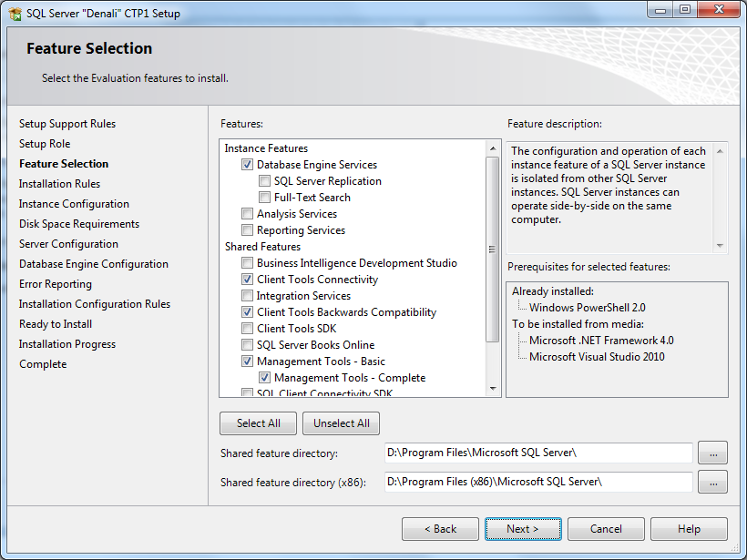Enable SQL Server Replication checkbox

click(x=264, y=181)
